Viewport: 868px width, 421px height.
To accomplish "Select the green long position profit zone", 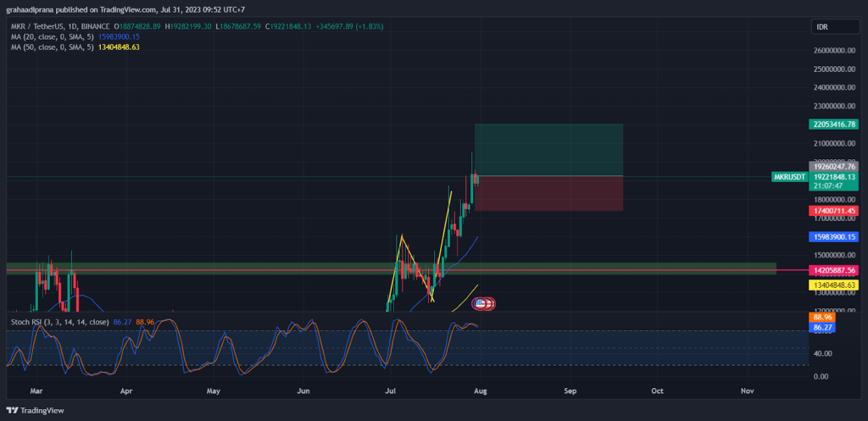I will 548,150.
